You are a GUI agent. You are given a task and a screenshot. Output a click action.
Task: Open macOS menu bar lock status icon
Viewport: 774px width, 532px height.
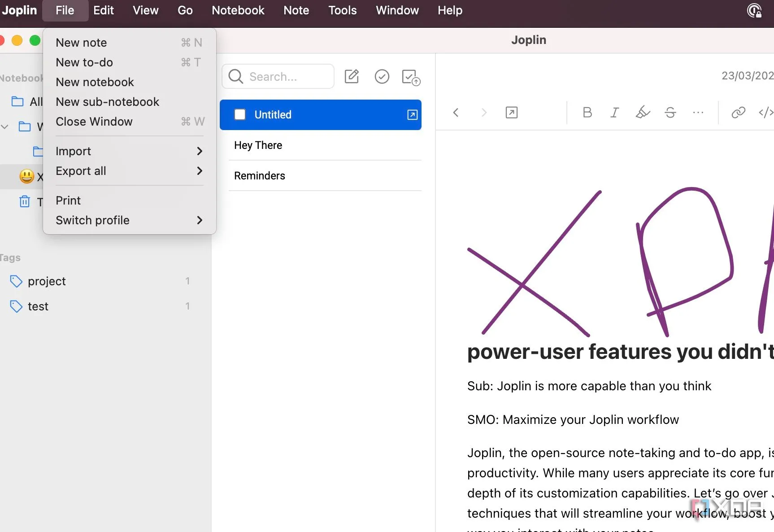point(754,10)
